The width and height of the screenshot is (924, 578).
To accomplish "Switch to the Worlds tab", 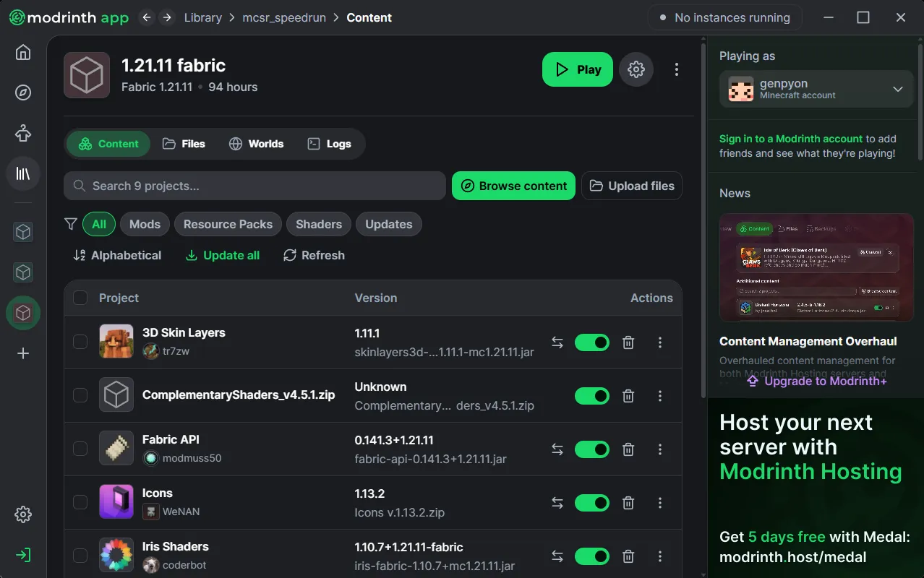I will [256, 144].
